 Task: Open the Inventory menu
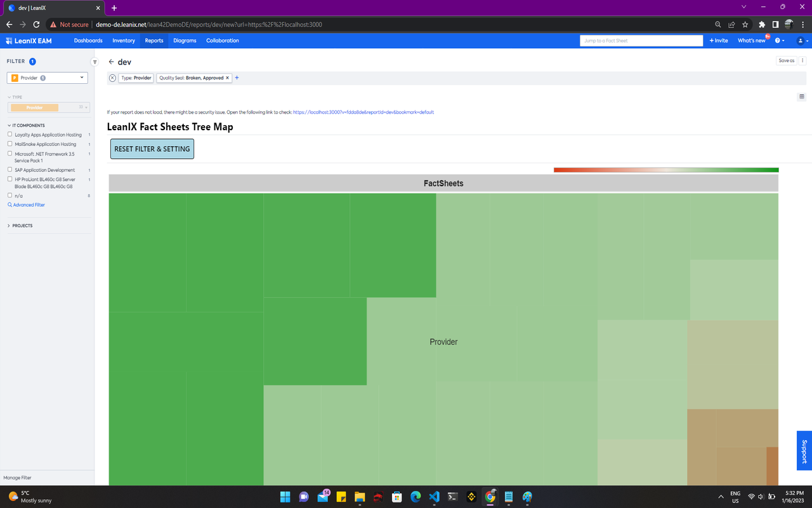point(124,41)
